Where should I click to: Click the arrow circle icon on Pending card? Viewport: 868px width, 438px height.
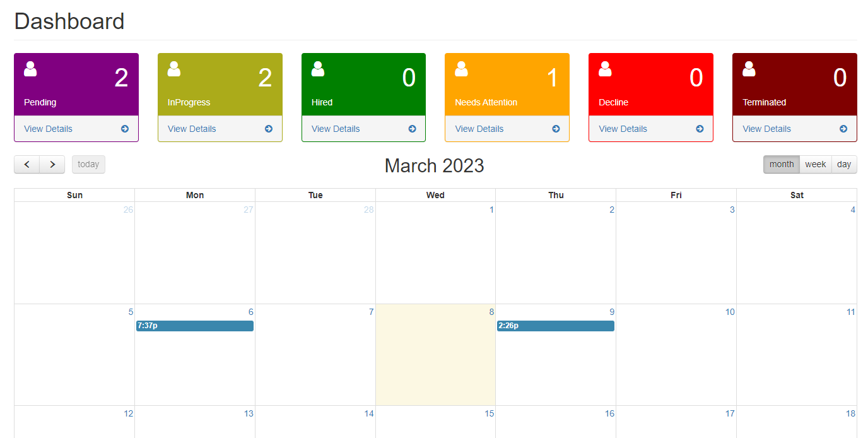125,129
